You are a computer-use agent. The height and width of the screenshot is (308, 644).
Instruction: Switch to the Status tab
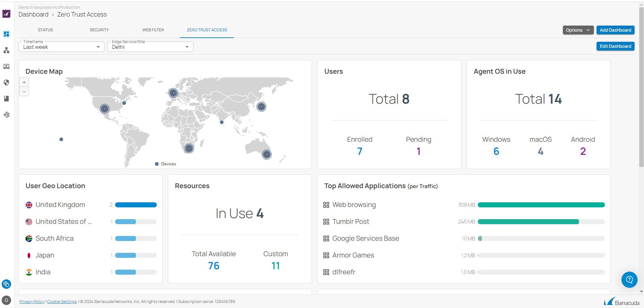(45, 30)
